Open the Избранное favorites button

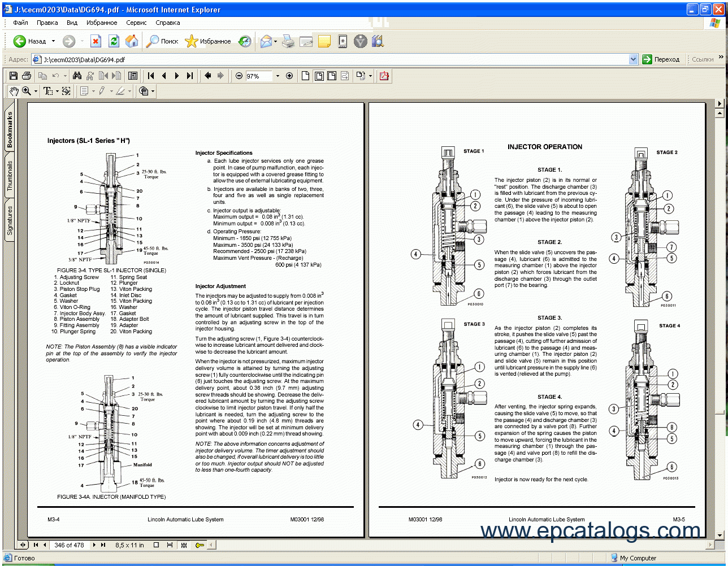208,41
